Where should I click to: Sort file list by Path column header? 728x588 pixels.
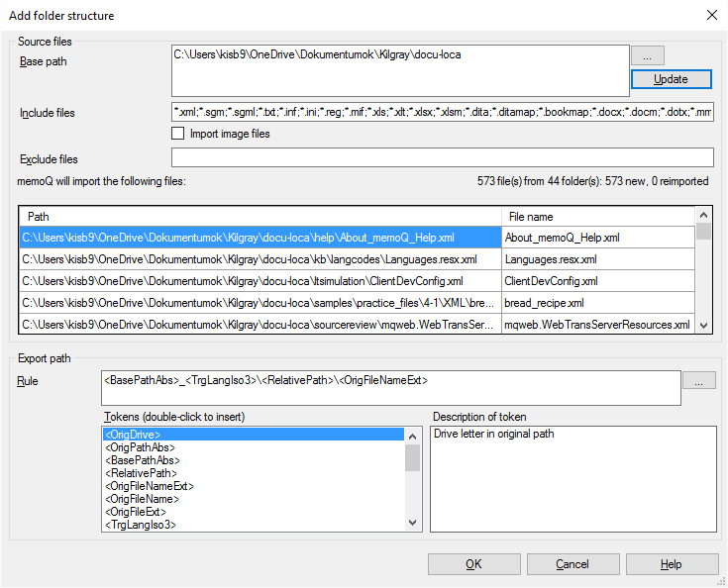coord(260,216)
